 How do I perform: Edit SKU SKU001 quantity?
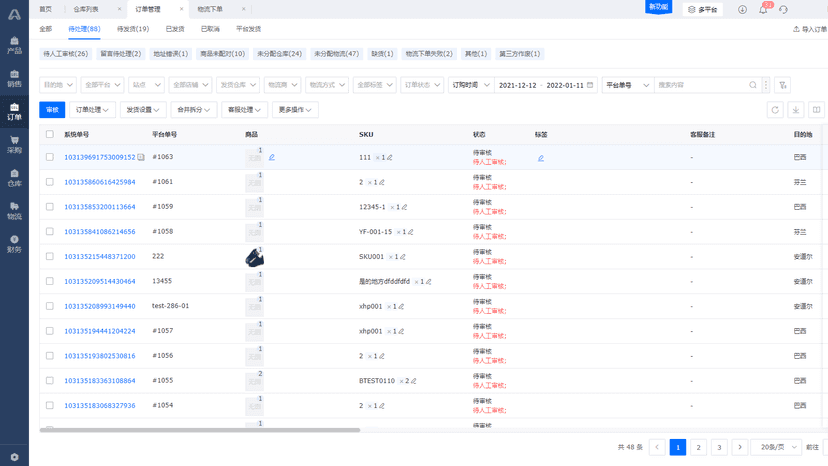402,257
